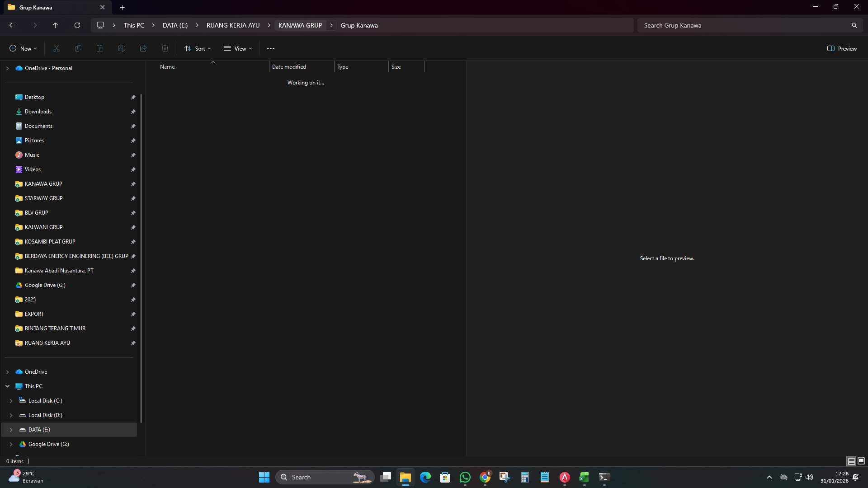Switch to details view in the status bar
868x488 pixels.
(x=852, y=461)
